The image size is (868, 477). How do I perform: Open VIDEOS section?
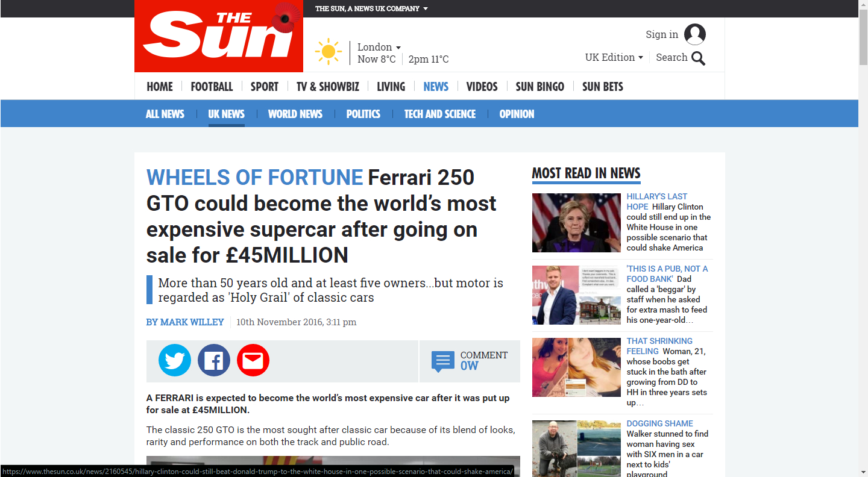[482, 87]
